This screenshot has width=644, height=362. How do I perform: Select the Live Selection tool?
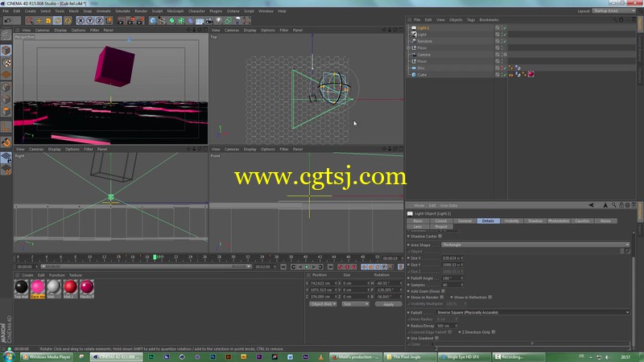click(29, 20)
